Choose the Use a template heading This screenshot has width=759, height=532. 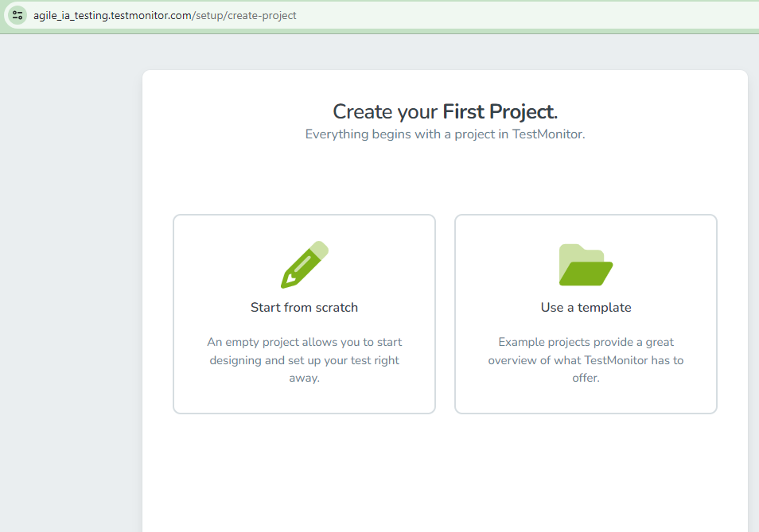point(586,308)
